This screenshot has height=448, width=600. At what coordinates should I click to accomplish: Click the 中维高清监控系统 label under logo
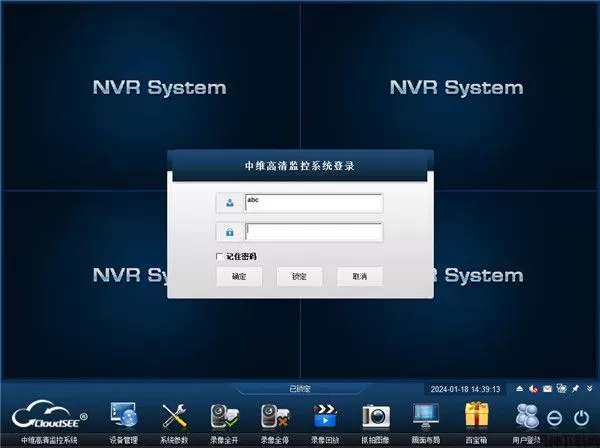pos(49,440)
